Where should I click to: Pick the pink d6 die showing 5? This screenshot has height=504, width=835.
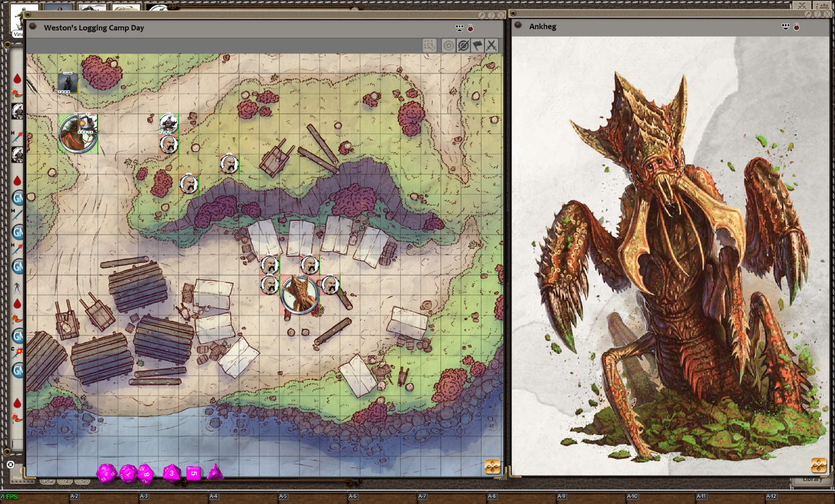pos(194,474)
